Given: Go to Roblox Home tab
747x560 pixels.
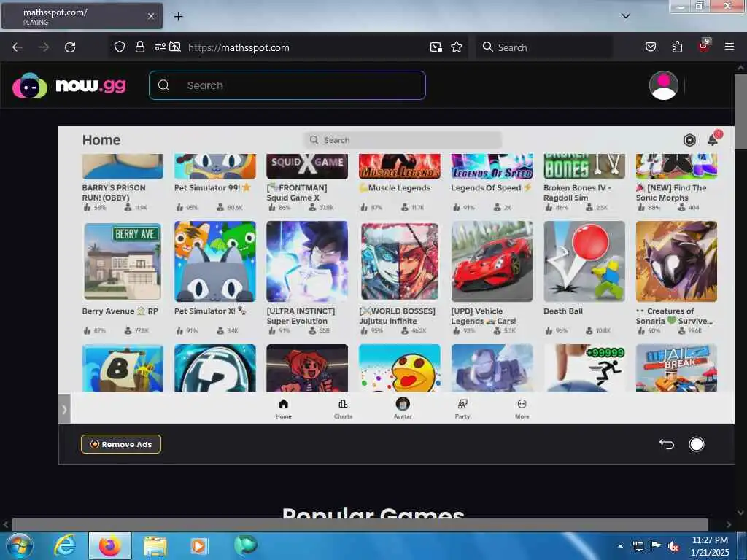Looking at the screenshot, I should 284,409.
